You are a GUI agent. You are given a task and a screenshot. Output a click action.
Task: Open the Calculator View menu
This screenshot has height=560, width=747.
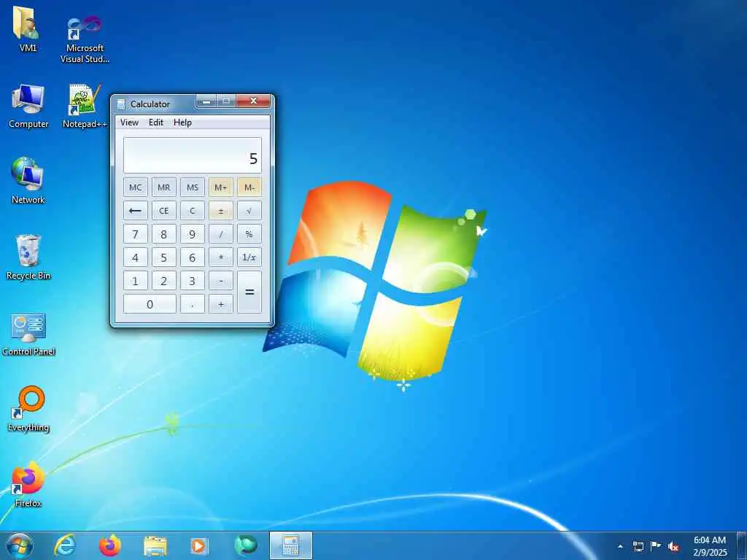click(x=129, y=122)
